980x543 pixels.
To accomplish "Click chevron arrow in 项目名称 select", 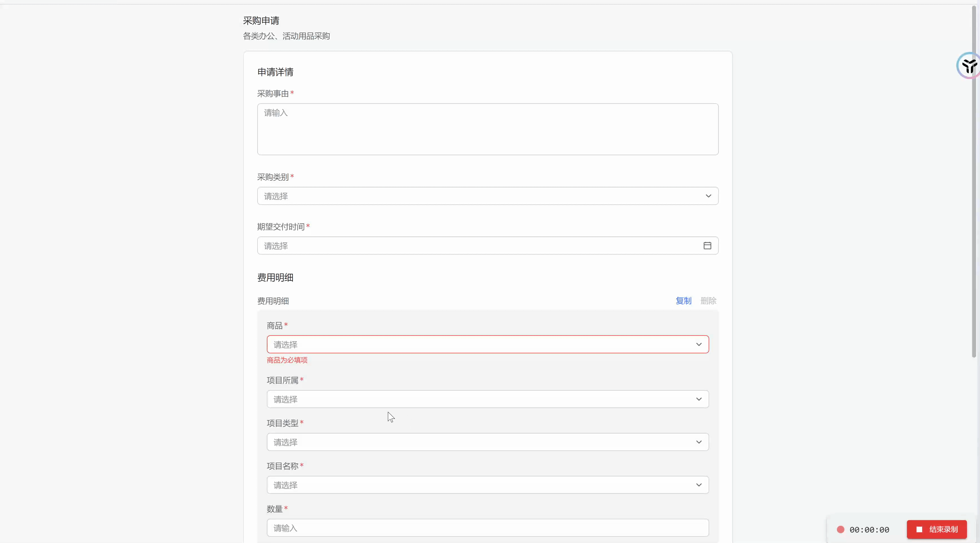I will [x=698, y=485].
